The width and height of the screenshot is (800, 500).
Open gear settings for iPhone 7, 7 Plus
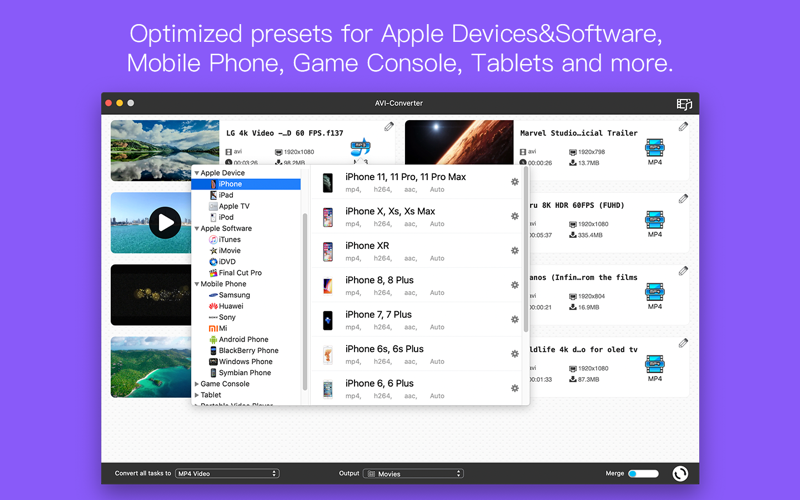(515, 319)
